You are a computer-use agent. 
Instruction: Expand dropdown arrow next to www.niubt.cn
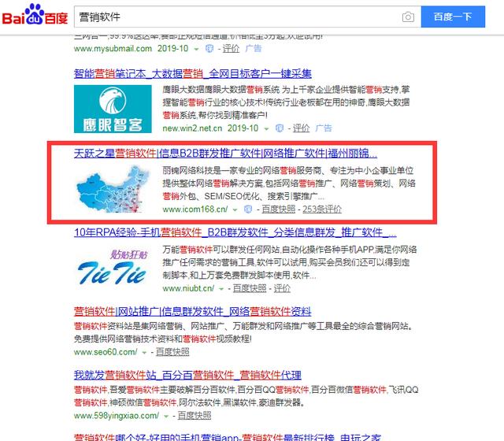(x=221, y=289)
